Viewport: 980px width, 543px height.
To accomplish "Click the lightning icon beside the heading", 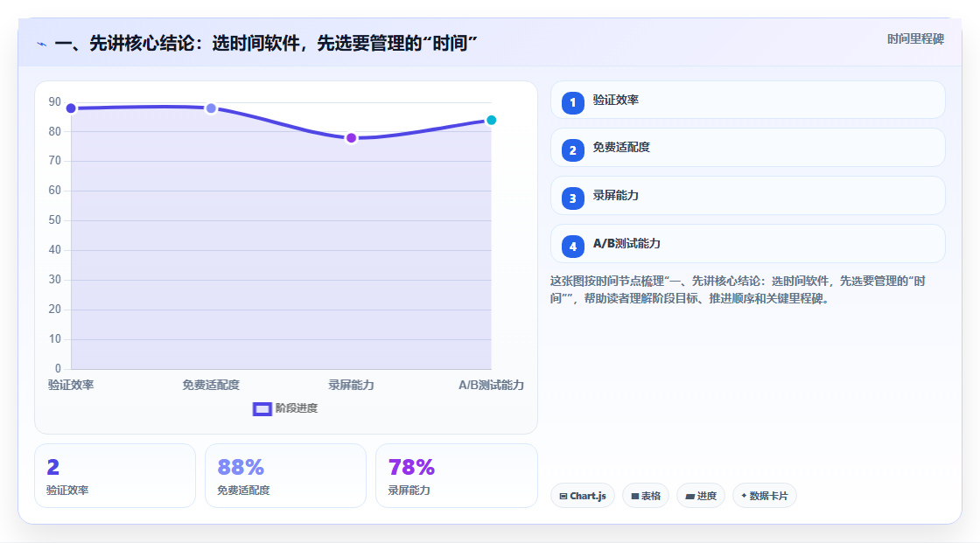I will (42, 45).
